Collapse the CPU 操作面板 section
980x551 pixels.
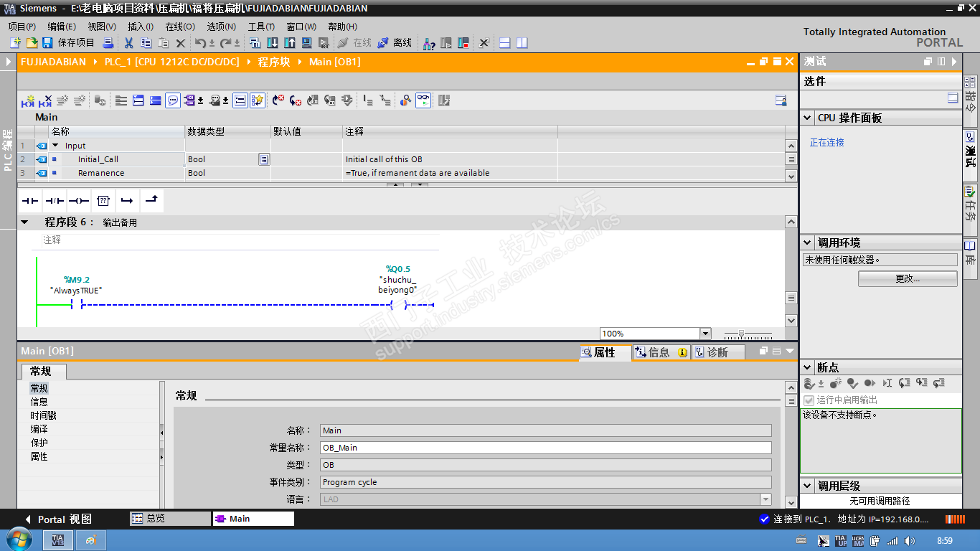[x=808, y=118]
